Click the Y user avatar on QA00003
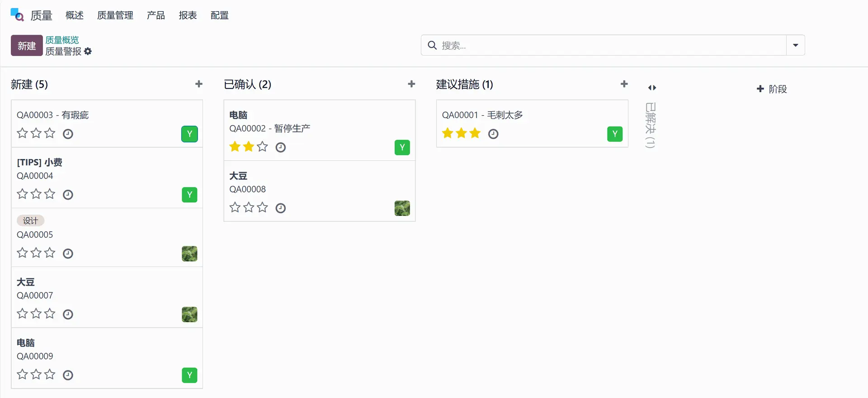868x398 pixels. pyautogui.click(x=189, y=134)
